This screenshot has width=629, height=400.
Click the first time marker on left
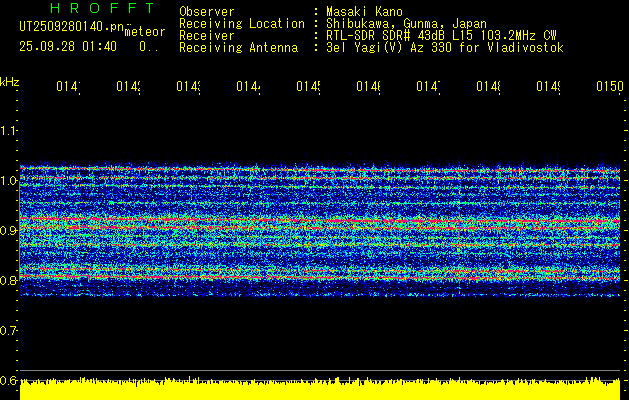point(68,87)
